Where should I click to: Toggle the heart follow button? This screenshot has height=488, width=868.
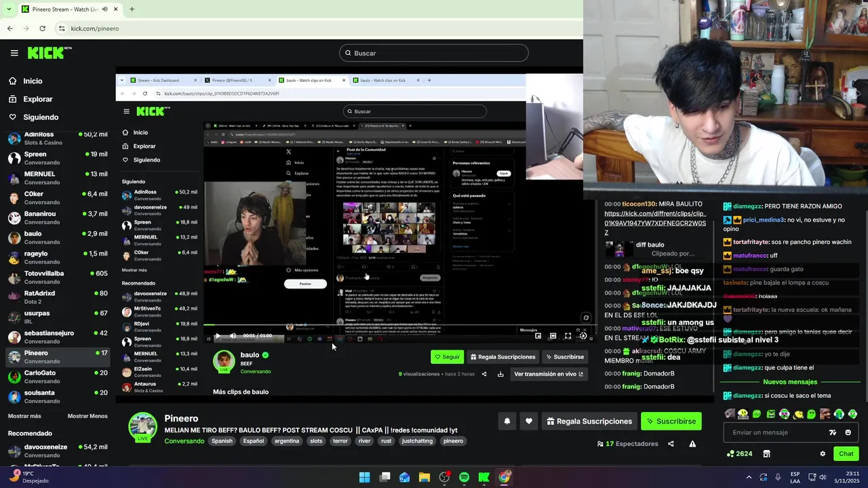point(529,421)
